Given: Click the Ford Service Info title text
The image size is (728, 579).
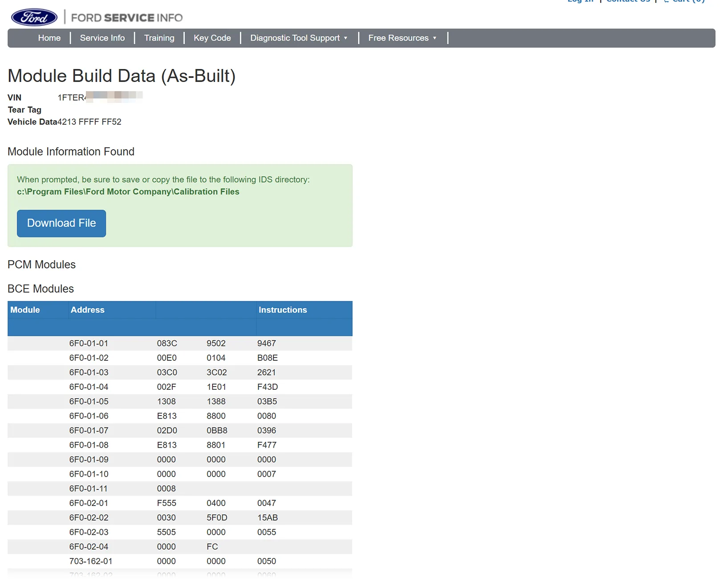Looking at the screenshot, I should pos(127,18).
